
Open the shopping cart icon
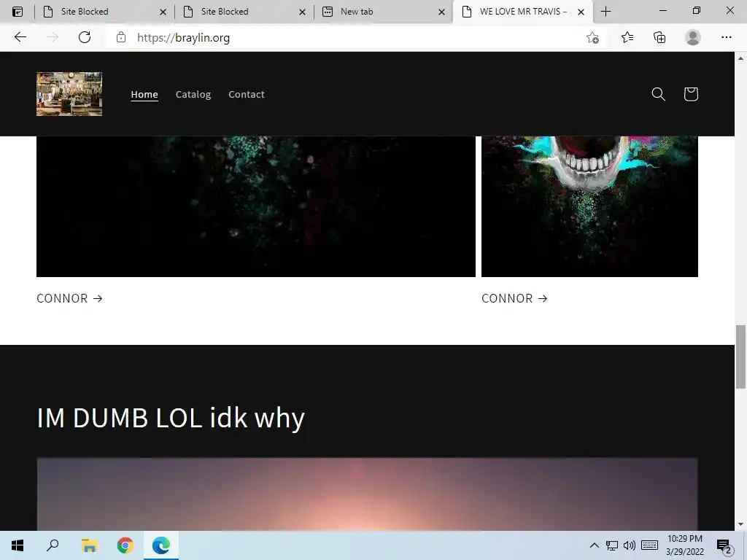click(x=691, y=94)
